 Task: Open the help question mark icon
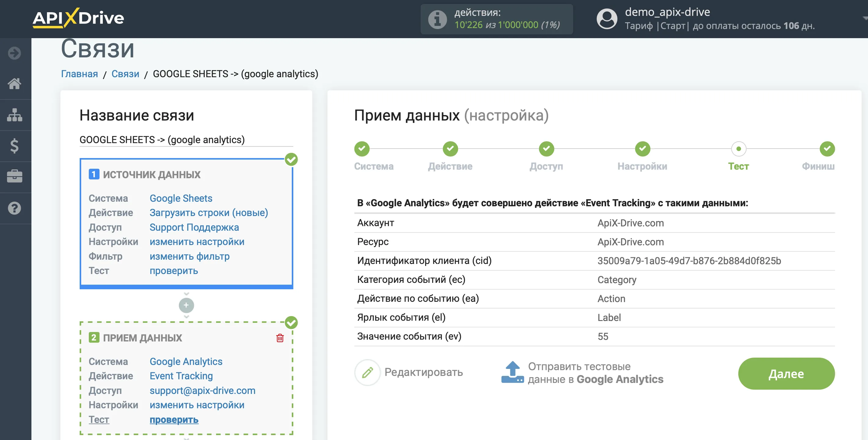tap(14, 208)
